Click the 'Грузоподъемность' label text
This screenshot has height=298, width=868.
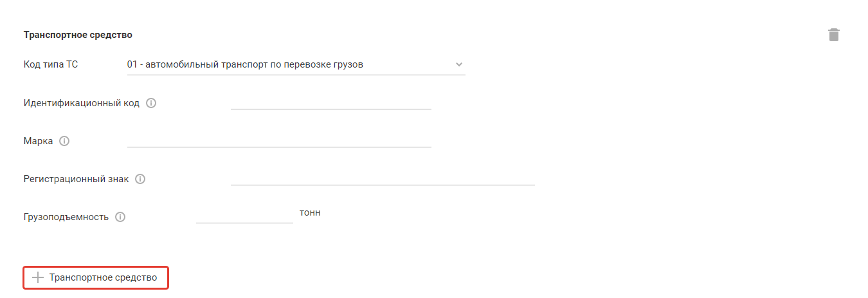pos(66,217)
